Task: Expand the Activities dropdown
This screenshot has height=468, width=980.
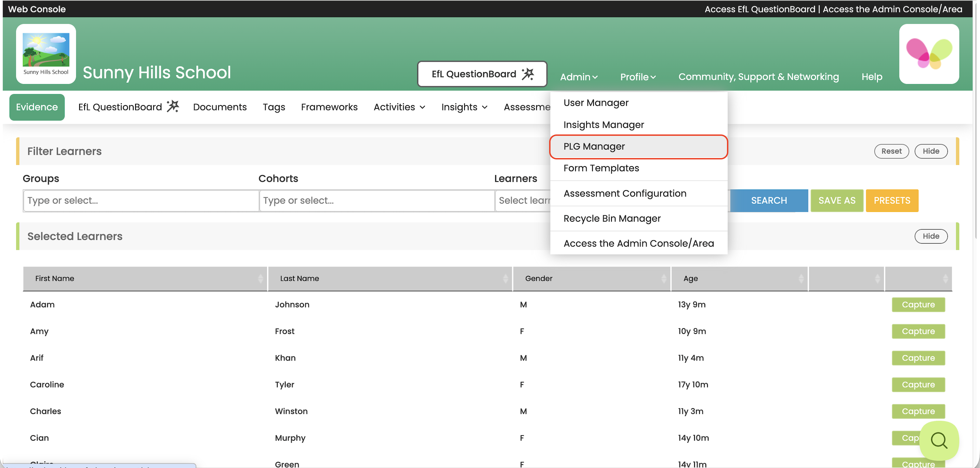Action: 399,107
